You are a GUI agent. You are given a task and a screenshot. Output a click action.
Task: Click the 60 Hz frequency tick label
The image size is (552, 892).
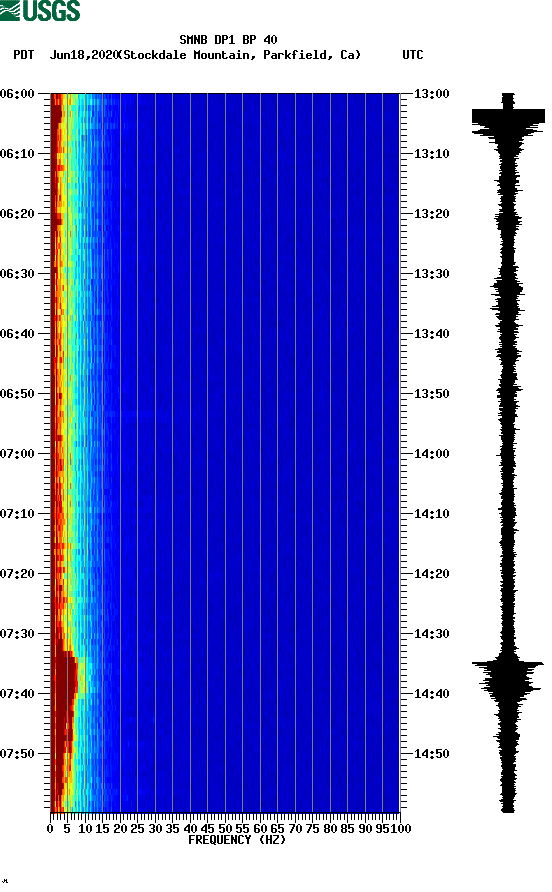[260, 829]
